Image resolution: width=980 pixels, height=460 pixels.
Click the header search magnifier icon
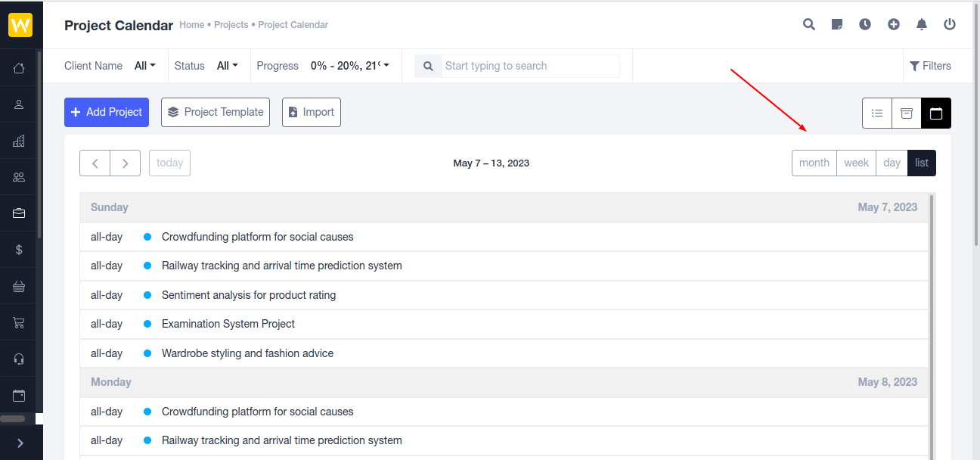(809, 24)
